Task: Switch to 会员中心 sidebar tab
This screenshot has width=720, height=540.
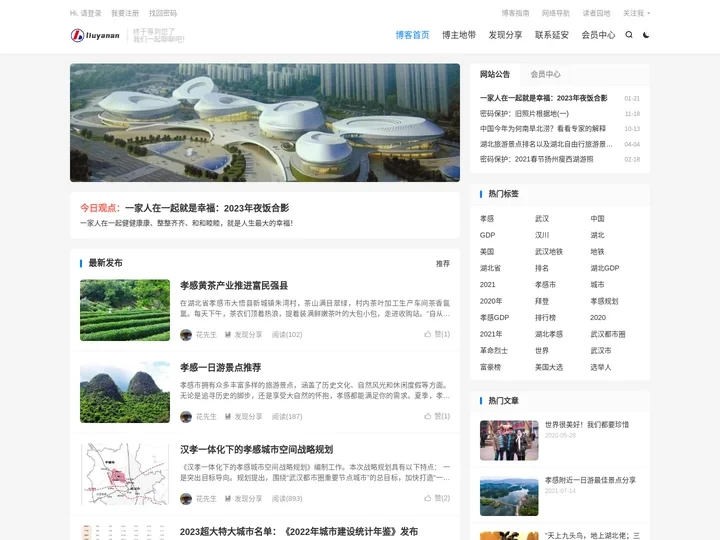Action: coord(546,74)
